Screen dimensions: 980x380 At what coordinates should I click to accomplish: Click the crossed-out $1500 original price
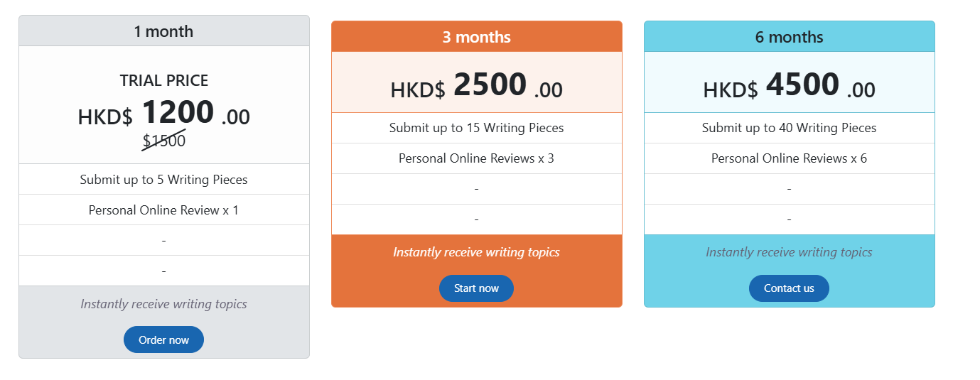(x=164, y=141)
